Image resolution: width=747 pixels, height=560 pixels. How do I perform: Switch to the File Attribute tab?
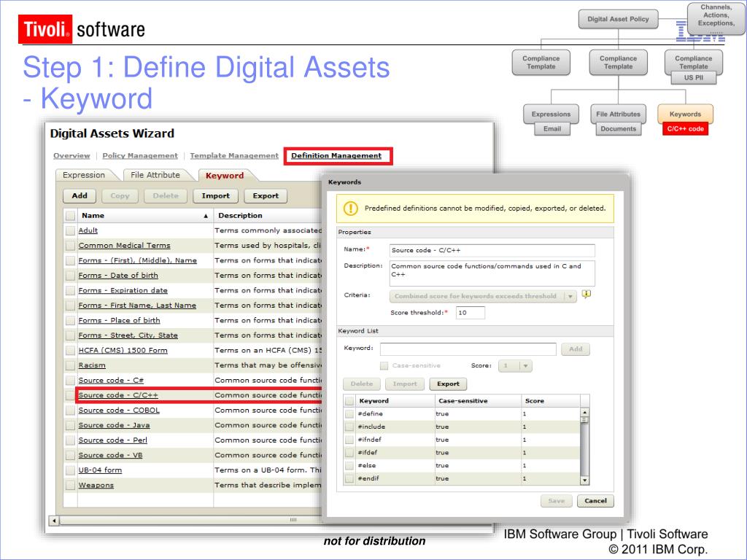(155, 175)
